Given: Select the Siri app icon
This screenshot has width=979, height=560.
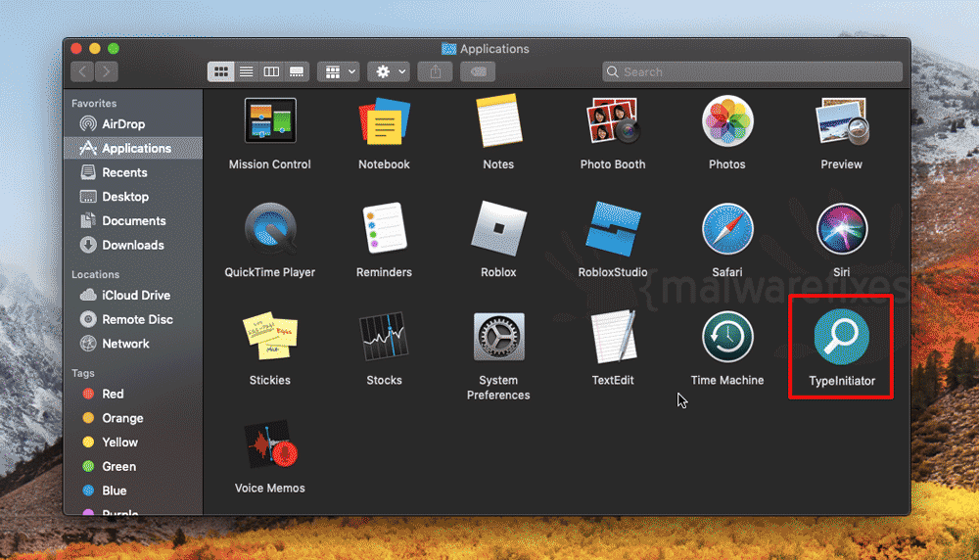Looking at the screenshot, I should click(x=842, y=228).
